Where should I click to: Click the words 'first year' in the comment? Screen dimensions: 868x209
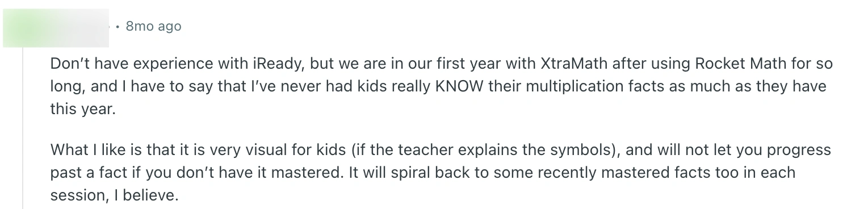coord(479,63)
